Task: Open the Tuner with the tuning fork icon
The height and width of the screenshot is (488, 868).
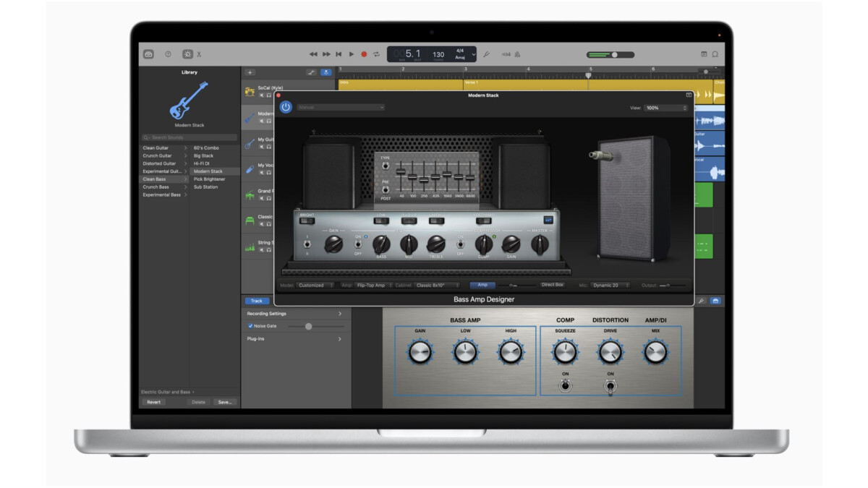Action: (487, 53)
